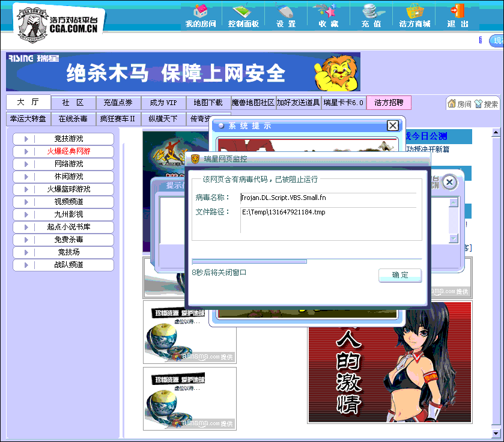This screenshot has width=504, height=442.
Task: Open 成为 VIP tab
Action: tap(163, 103)
